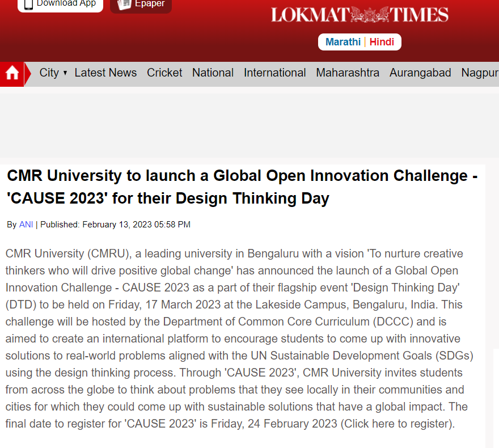The width and height of the screenshot is (499, 448).
Task: Open the Nagpur city section
Action: coord(480,73)
